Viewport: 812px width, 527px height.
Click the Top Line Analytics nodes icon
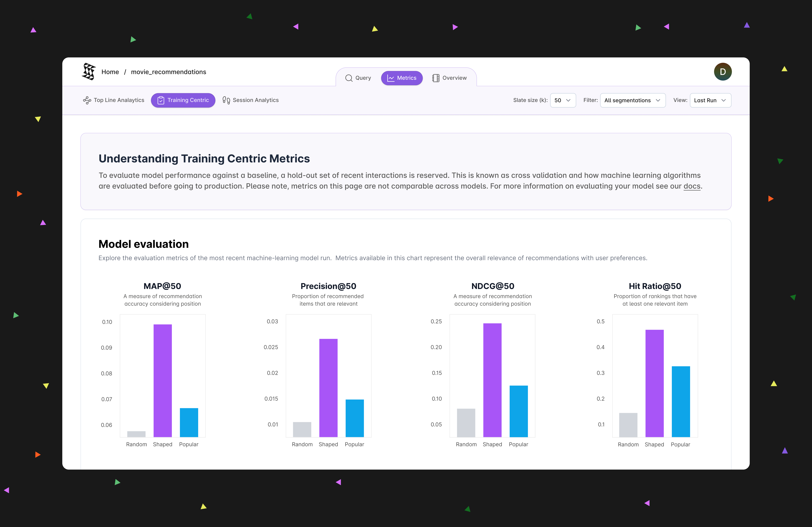(87, 100)
